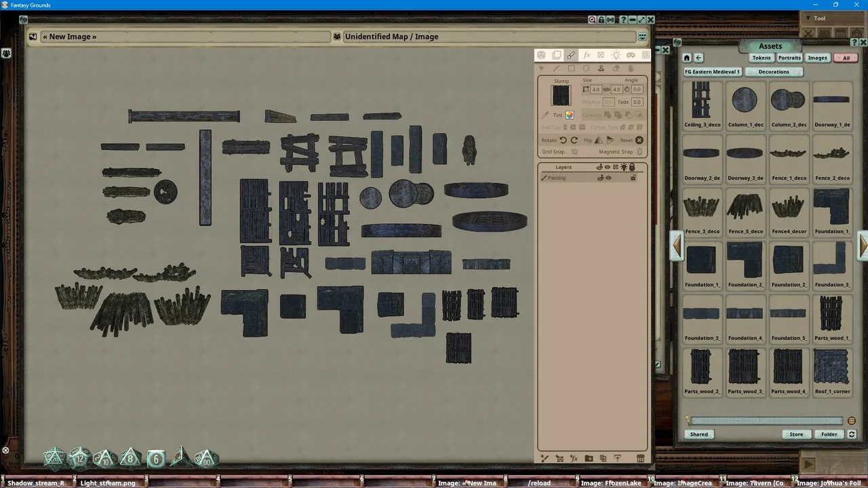Add a folder layer at panel bottom
868x488 pixels.
click(x=589, y=459)
